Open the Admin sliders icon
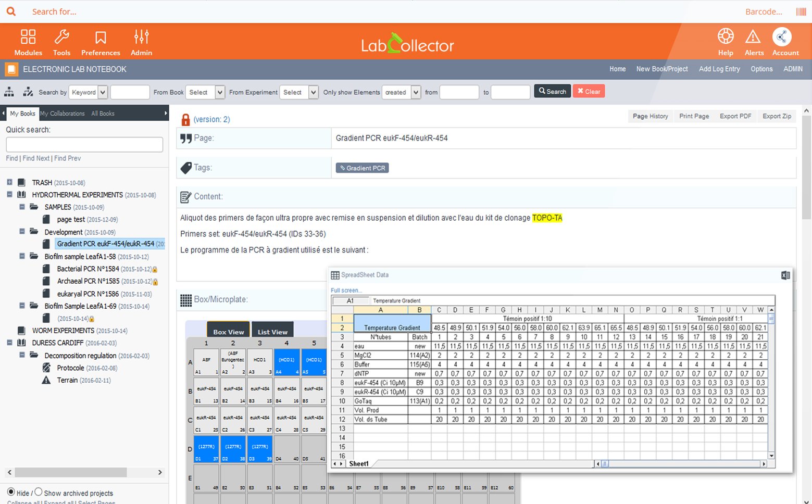Viewport: 812px width, 504px height. 141,36
